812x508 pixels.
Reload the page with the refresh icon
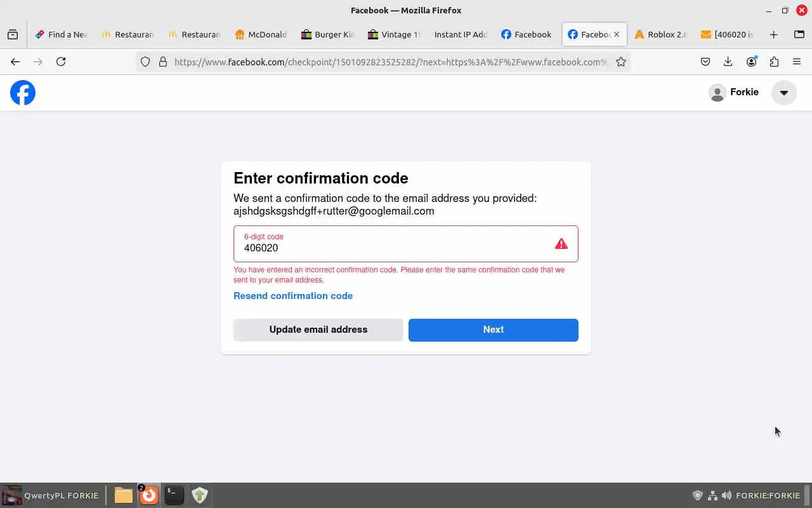[x=61, y=62]
